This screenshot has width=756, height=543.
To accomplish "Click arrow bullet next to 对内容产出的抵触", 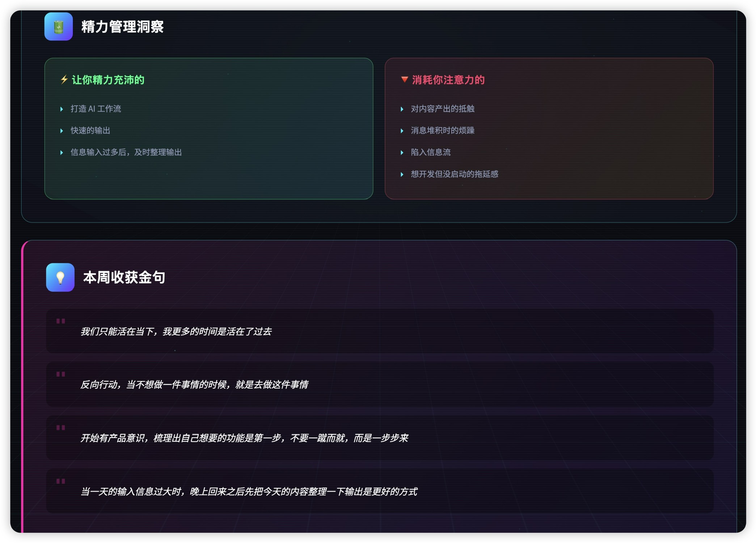I will pos(402,109).
